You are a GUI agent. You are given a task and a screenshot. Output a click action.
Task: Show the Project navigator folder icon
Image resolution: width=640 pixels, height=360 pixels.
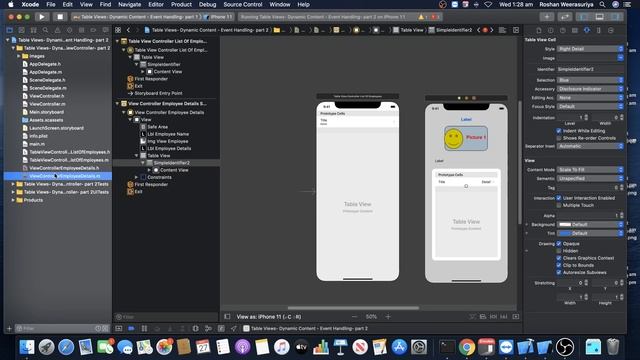9,30
